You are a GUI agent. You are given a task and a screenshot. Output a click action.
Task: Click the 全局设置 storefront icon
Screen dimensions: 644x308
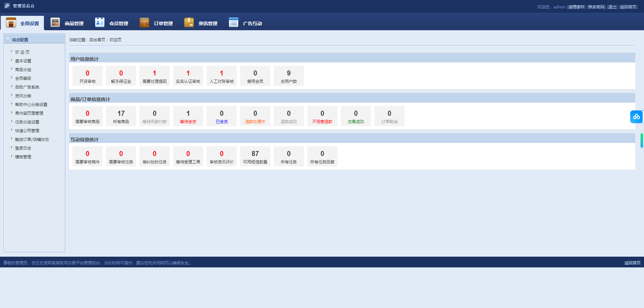pyautogui.click(x=11, y=22)
